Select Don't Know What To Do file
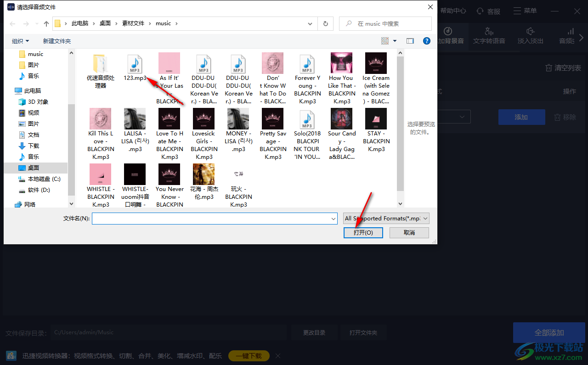588x365 pixels. coord(273,79)
